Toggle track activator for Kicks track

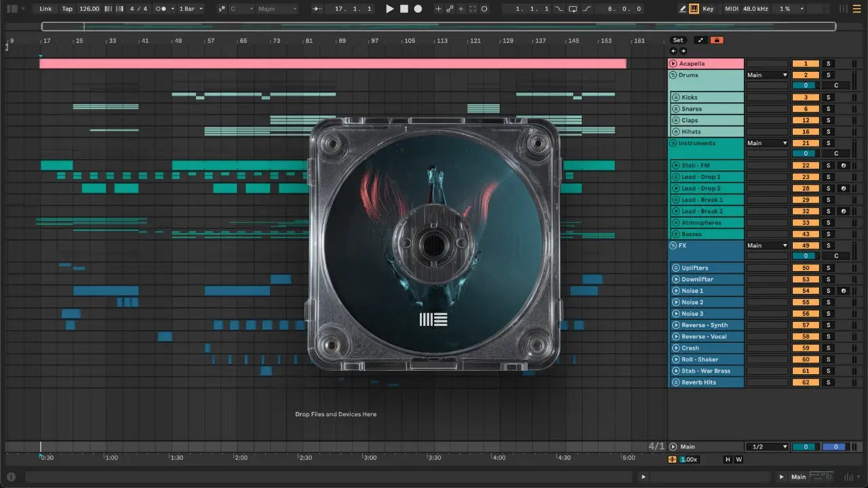(x=806, y=98)
